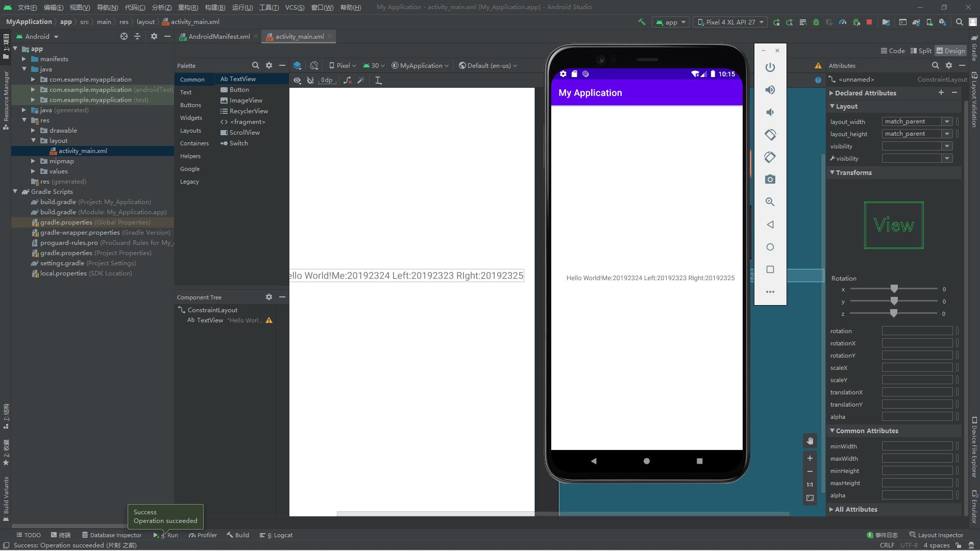
Task: Click the Search Everywhere magnifier in main toolbar
Action: point(960,22)
